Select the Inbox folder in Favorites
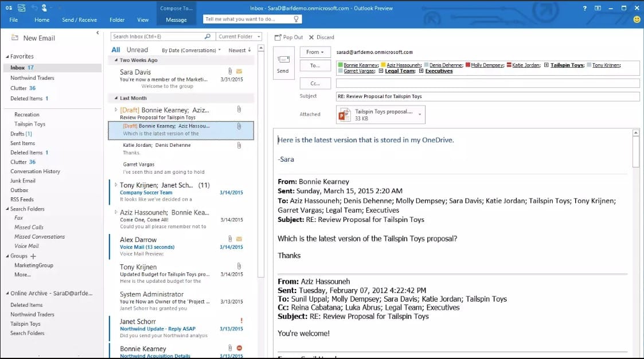The height and width of the screenshot is (359, 644). click(52, 68)
